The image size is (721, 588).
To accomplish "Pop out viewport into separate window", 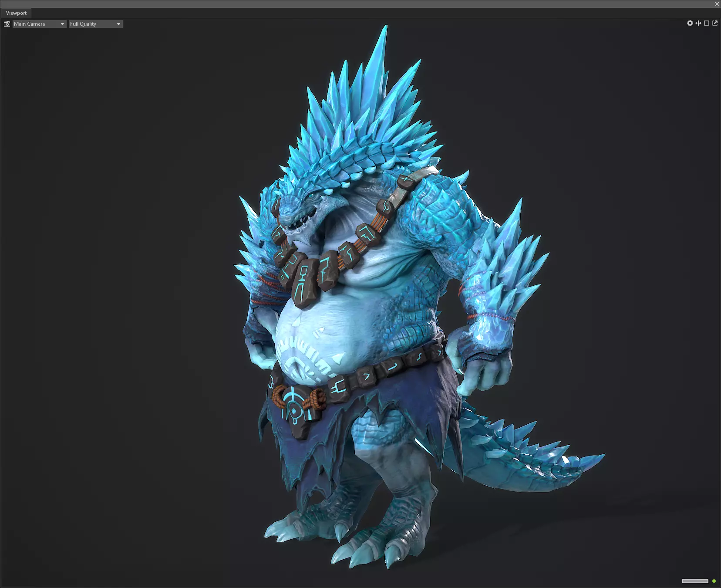I will [715, 23].
